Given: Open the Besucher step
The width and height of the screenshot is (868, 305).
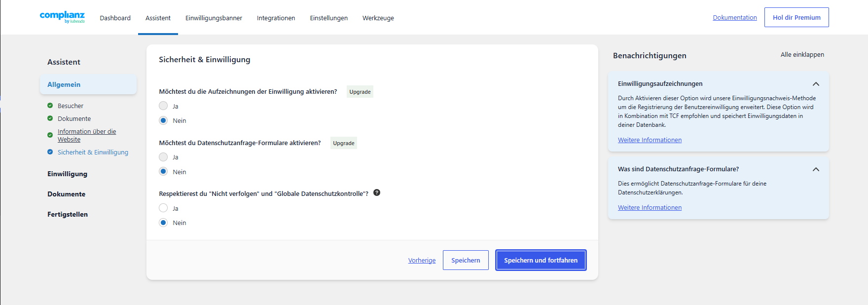Looking at the screenshot, I should pyautogui.click(x=71, y=106).
